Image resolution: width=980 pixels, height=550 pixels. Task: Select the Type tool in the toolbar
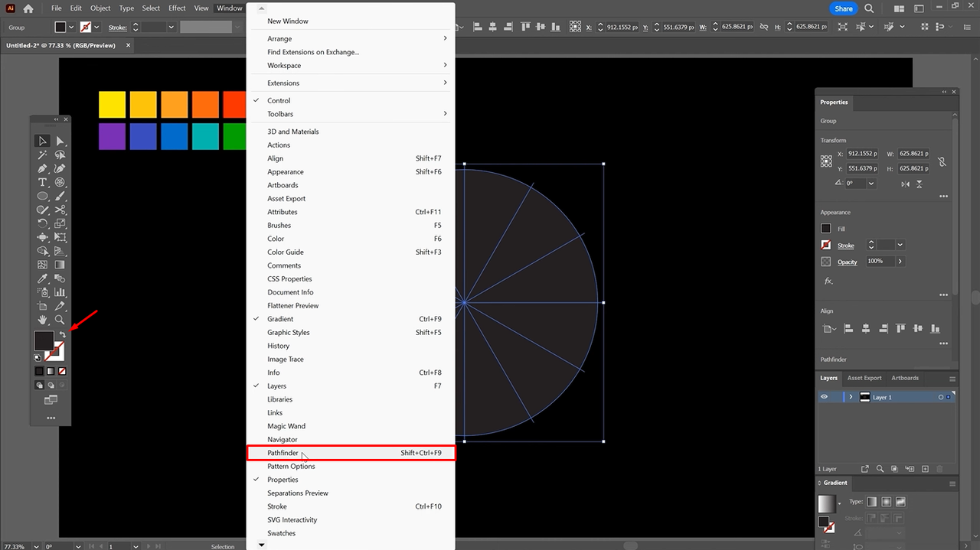coord(43,182)
